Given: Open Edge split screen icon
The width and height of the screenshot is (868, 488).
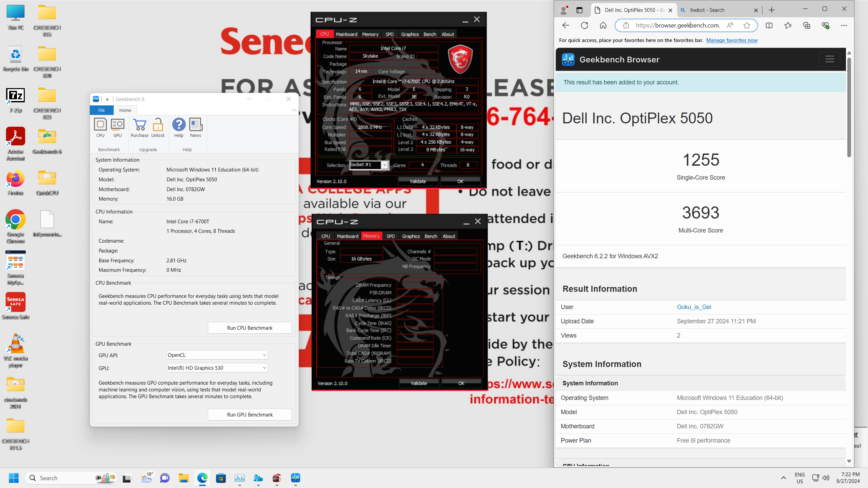Looking at the screenshot, I should tap(769, 25).
